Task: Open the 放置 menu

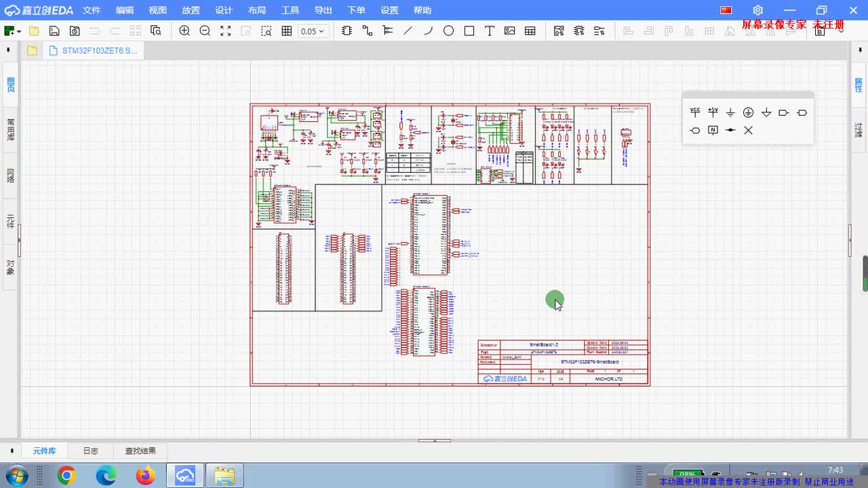Action: [x=191, y=10]
